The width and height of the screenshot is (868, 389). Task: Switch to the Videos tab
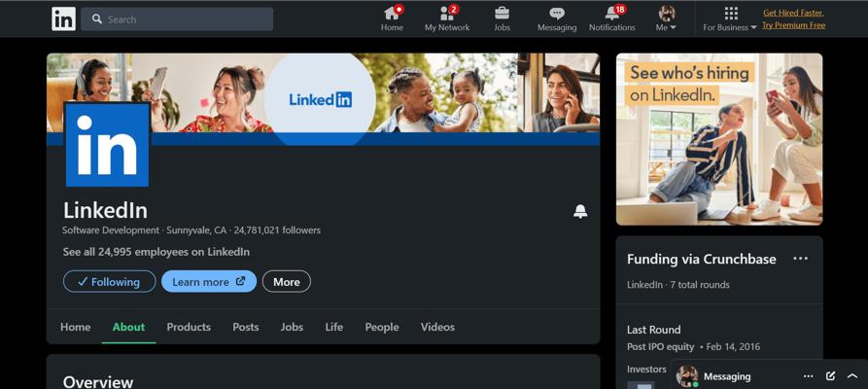coord(437,327)
